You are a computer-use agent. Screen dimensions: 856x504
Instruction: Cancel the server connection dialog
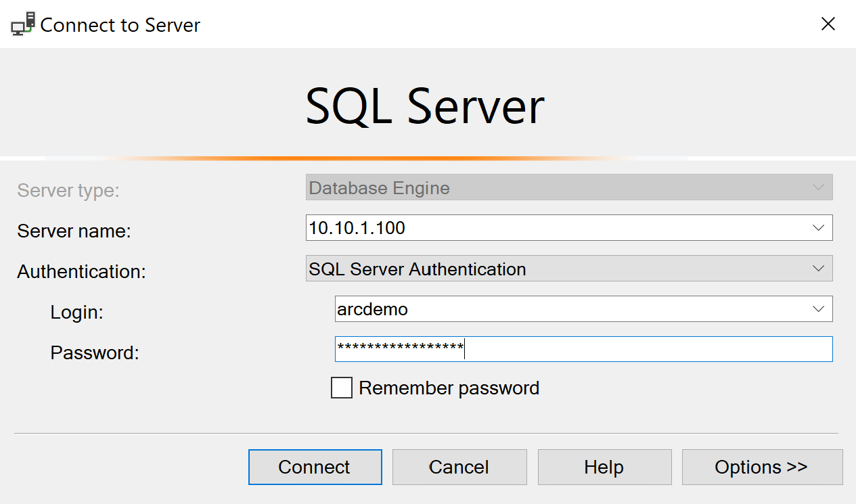(x=459, y=467)
